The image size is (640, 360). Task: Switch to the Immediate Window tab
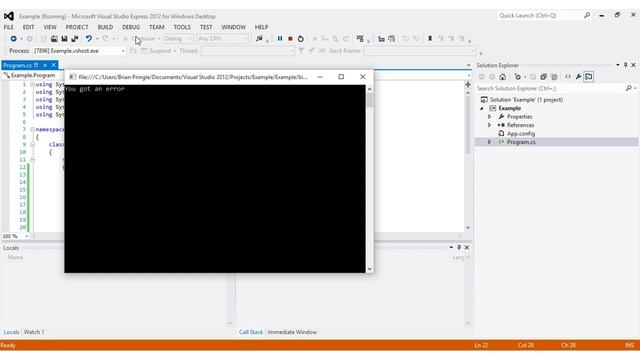pos(292,332)
